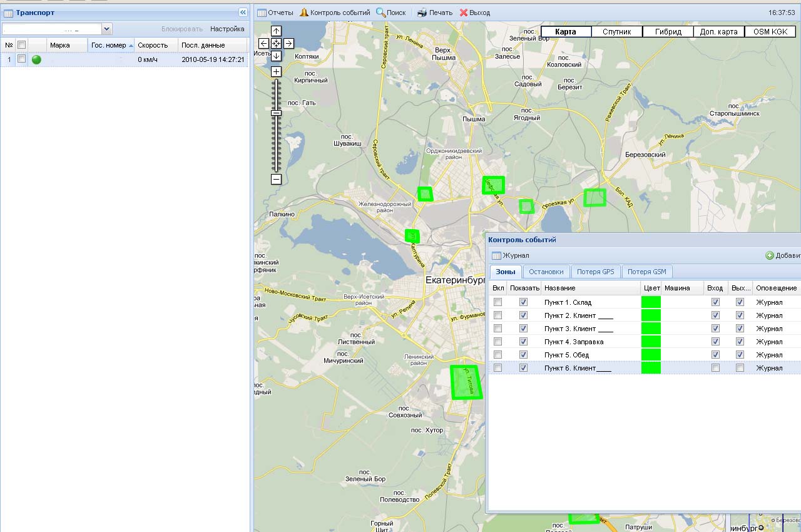
Task: Click the green color swatch for Пункт 3
Action: tap(651, 329)
